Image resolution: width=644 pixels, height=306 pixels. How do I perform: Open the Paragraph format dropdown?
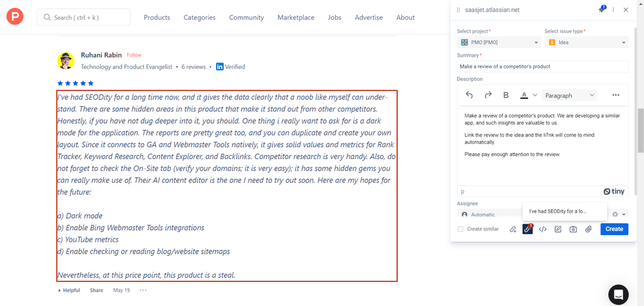click(x=569, y=95)
